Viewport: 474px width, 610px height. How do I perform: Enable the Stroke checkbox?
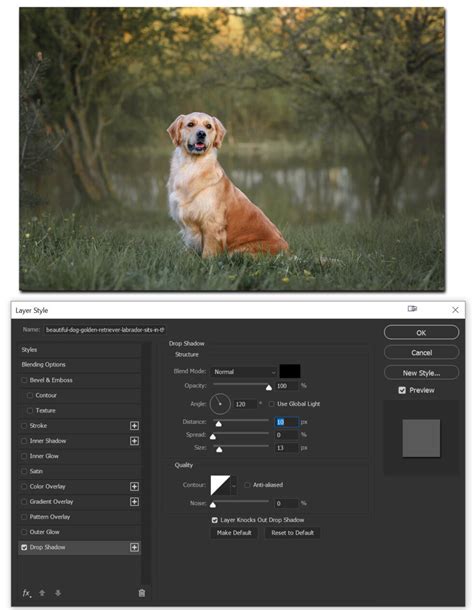24,426
